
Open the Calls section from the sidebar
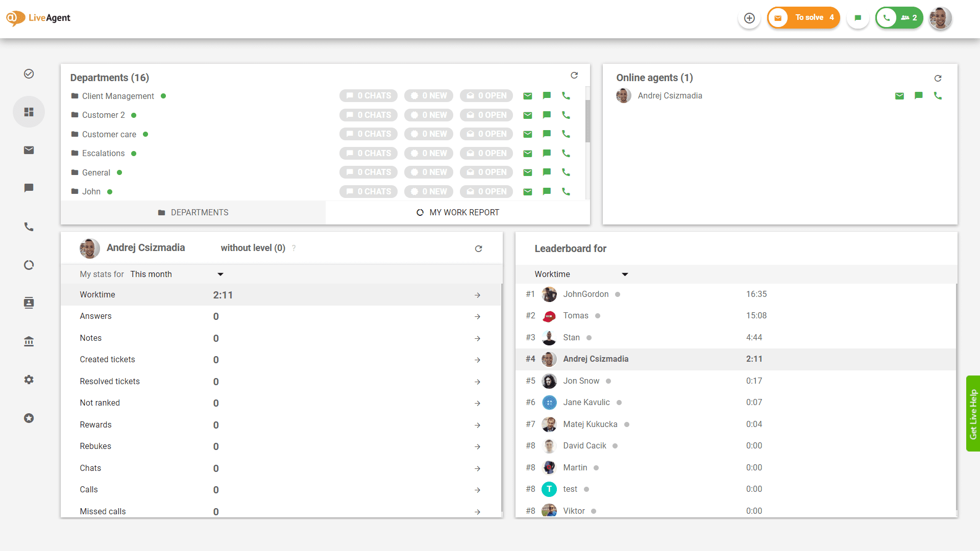click(x=29, y=227)
